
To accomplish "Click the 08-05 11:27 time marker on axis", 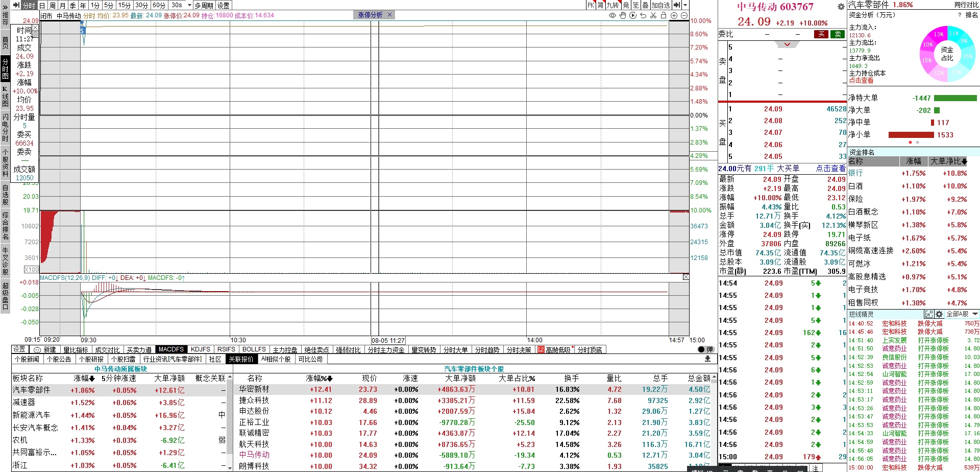I will click(x=388, y=340).
